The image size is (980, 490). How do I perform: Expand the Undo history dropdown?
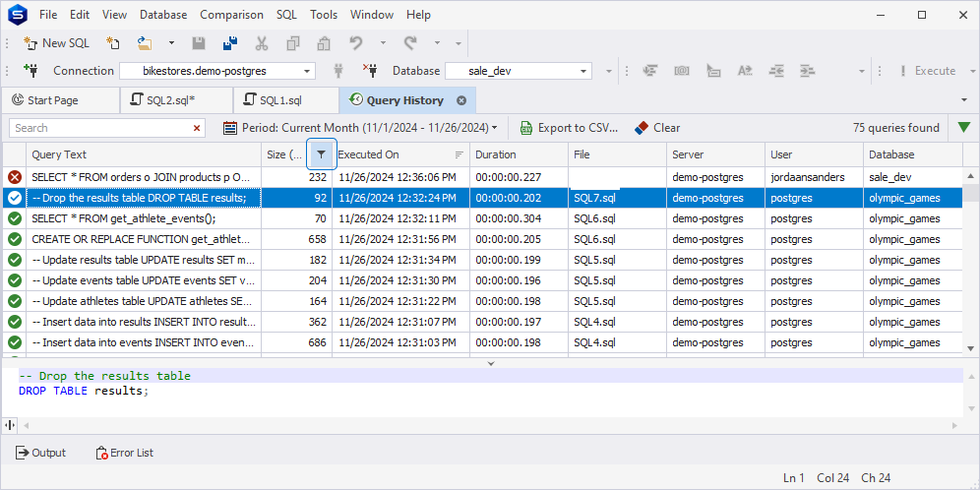pyautogui.click(x=383, y=43)
